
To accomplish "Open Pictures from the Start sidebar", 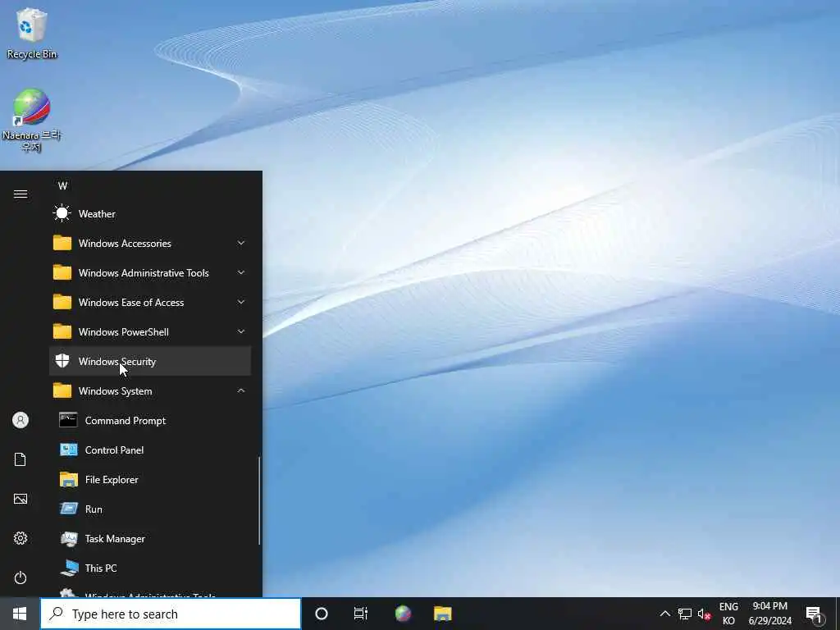I will [x=21, y=499].
